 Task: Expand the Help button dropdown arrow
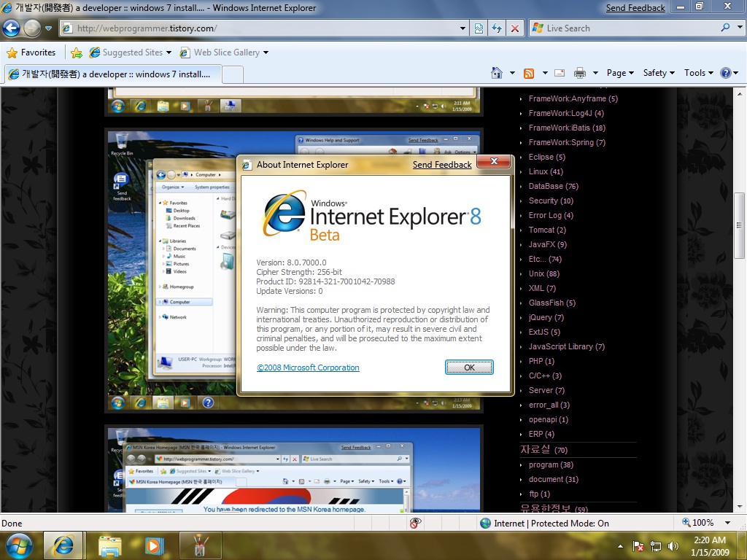(x=736, y=74)
